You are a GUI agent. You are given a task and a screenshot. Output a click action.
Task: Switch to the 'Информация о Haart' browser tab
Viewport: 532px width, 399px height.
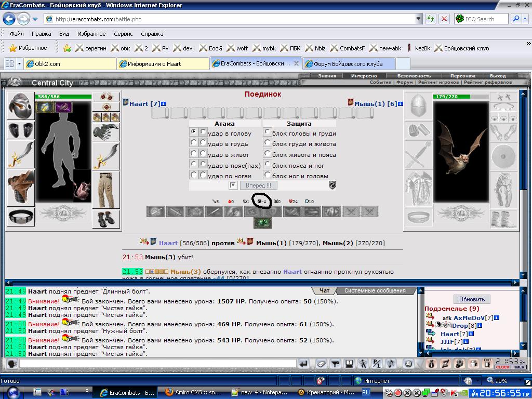pyautogui.click(x=163, y=63)
